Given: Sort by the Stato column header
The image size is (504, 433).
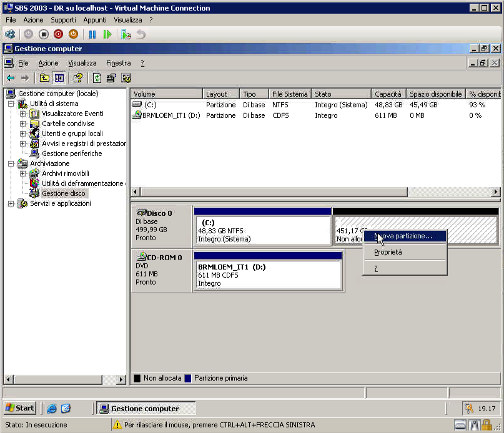Looking at the screenshot, I should point(341,94).
